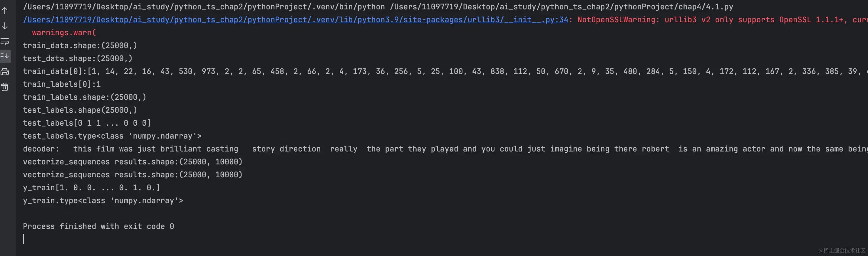Click the test_labels.type numpy.ndarray line
The width and height of the screenshot is (868, 256).
point(112,136)
